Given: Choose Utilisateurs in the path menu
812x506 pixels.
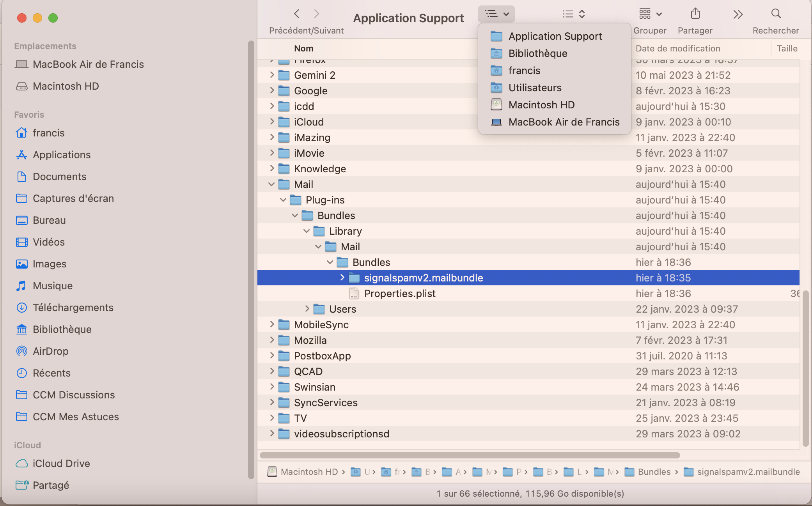Looking at the screenshot, I should (535, 88).
